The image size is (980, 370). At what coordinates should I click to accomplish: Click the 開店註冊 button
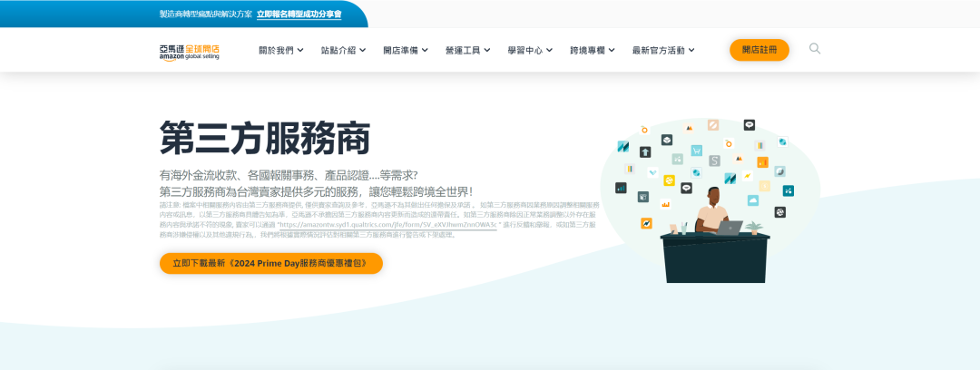759,50
